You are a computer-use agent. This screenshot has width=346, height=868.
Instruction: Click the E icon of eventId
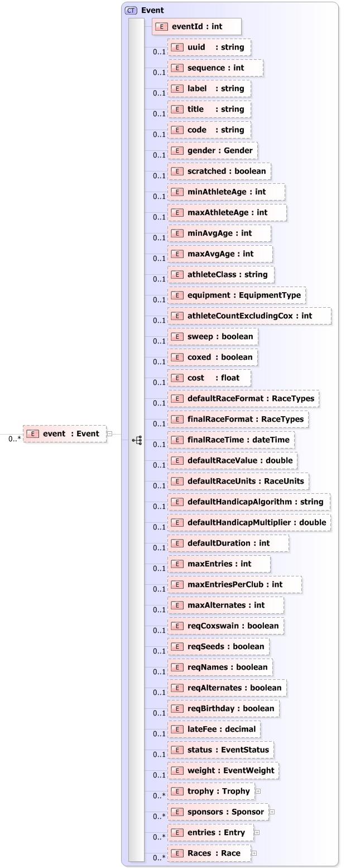(x=162, y=26)
